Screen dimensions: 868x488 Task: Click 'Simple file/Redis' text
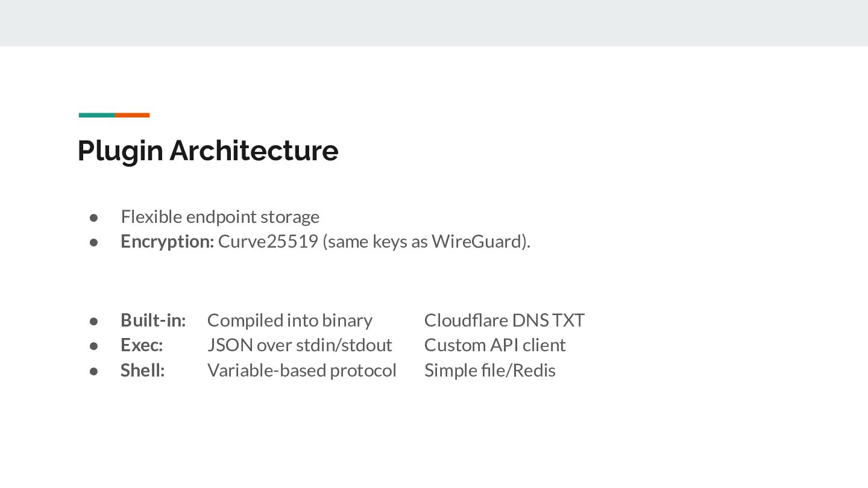point(489,370)
